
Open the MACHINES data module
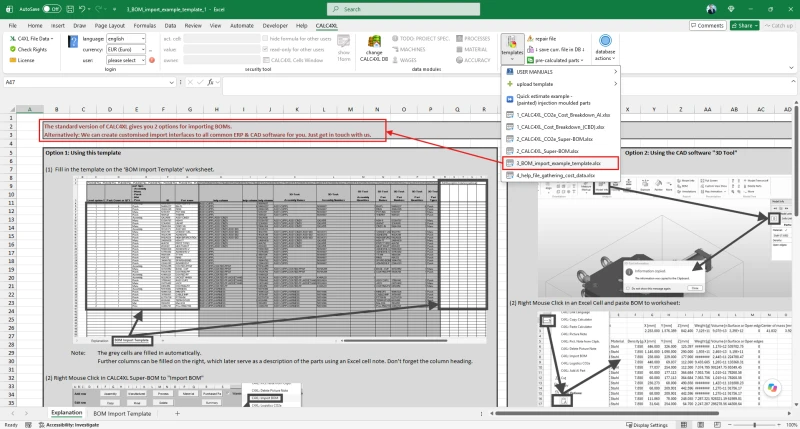pyautogui.click(x=408, y=49)
